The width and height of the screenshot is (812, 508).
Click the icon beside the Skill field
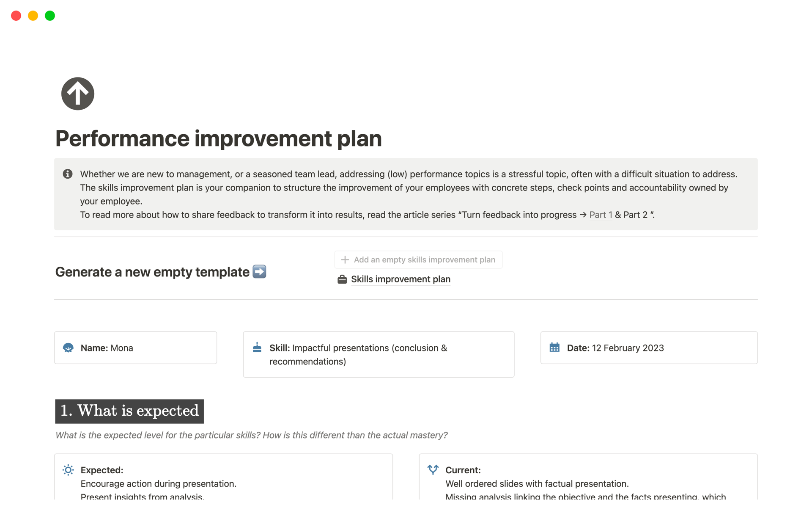257,347
